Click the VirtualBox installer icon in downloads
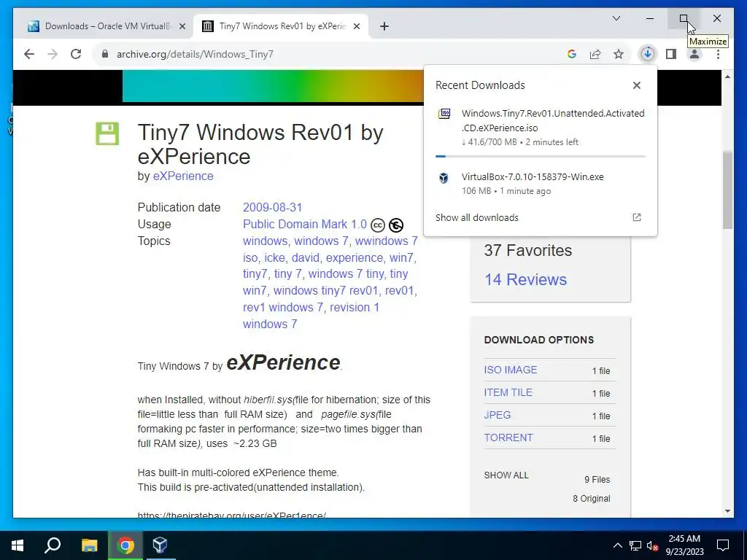The width and height of the screenshot is (747, 560). click(x=444, y=178)
